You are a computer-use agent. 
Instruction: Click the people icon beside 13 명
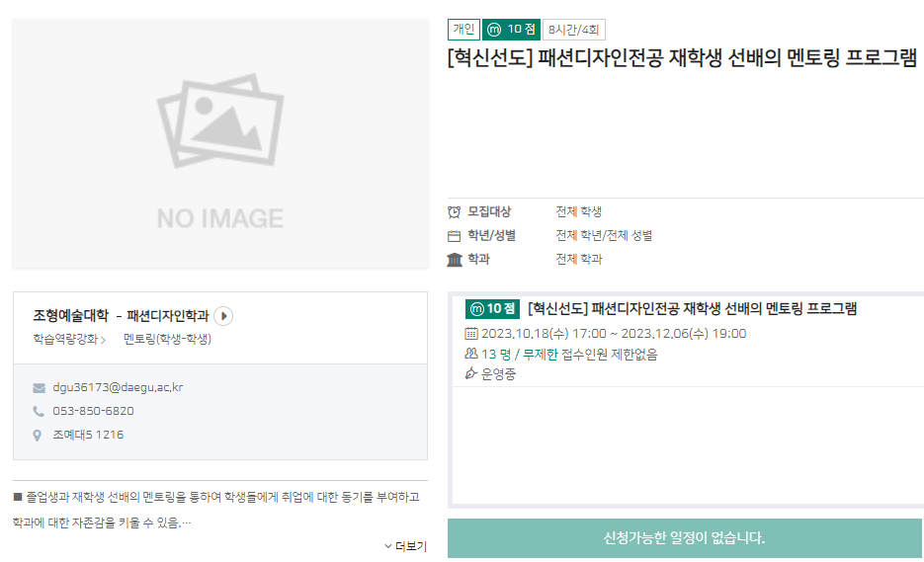[x=471, y=354]
